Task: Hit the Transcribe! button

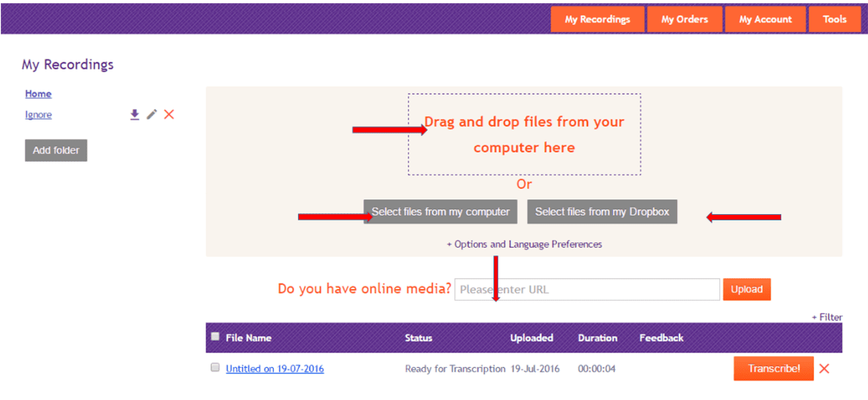Action: 773,369
